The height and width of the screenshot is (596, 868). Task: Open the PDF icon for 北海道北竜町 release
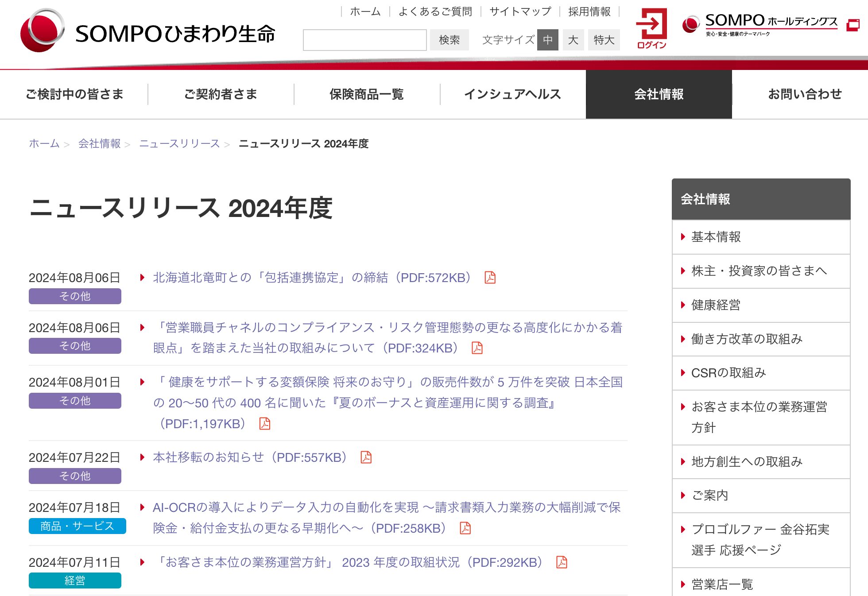(490, 278)
